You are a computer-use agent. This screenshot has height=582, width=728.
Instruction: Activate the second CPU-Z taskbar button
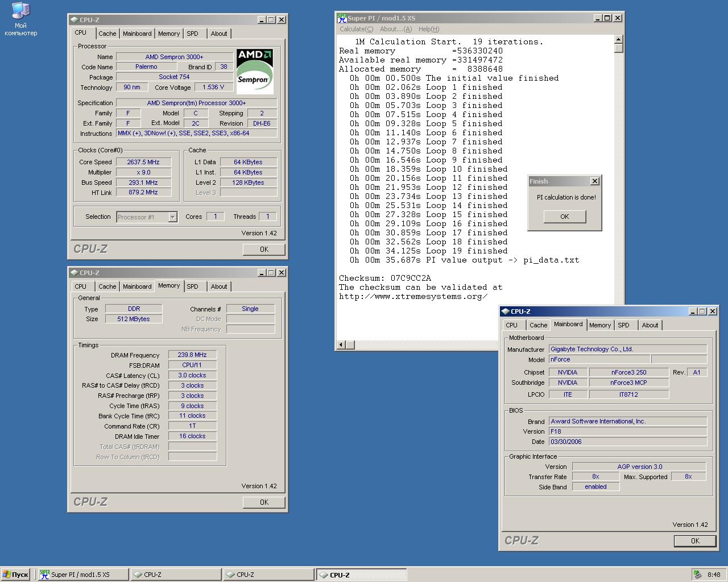click(x=268, y=575)
